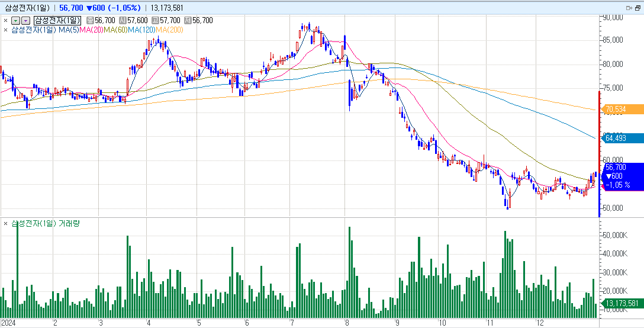Remove the moving average indicator row via ×
The image size is (644, 328).
[x=5, y=30]
